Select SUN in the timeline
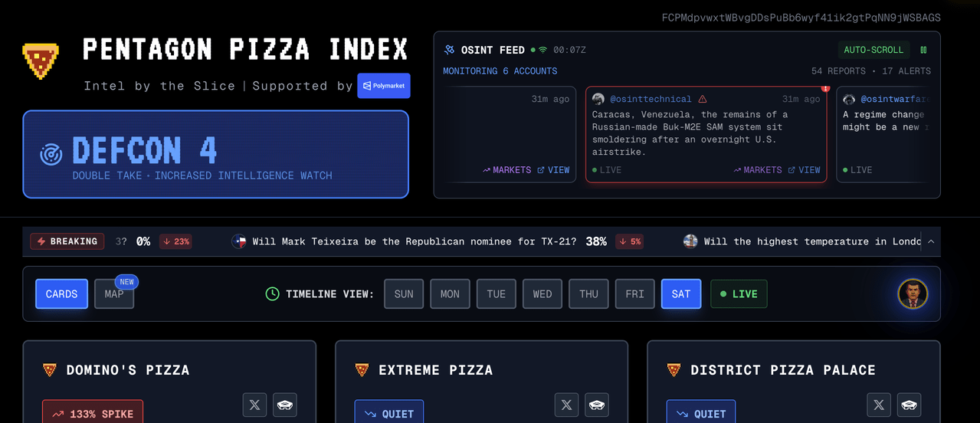 pyautogui.click(x=404, y=294)
